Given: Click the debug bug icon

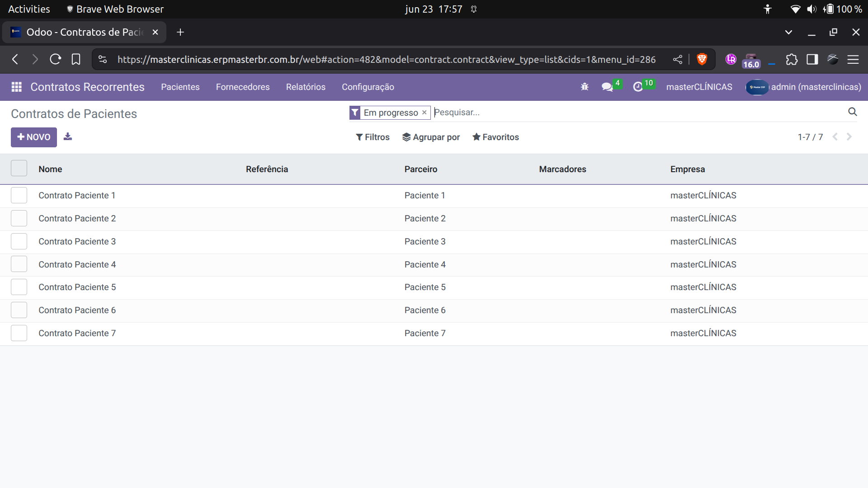Looking at the screenshot, I should coord(585,87).
